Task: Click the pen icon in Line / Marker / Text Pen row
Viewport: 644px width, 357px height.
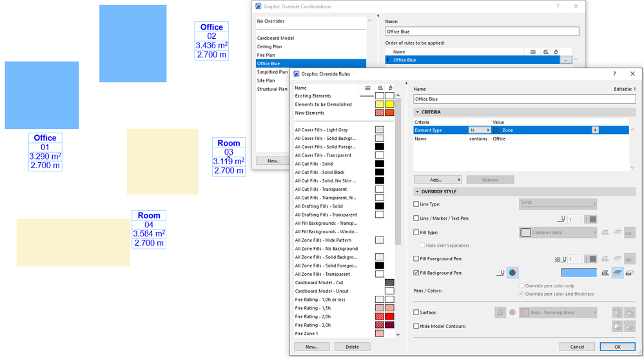Action: tap(561, 219)
